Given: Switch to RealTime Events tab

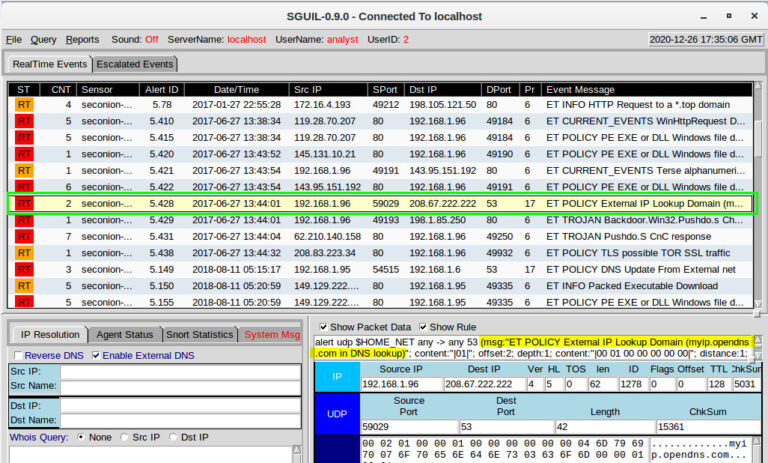Looking at the screenshot, I should (49, 64).
